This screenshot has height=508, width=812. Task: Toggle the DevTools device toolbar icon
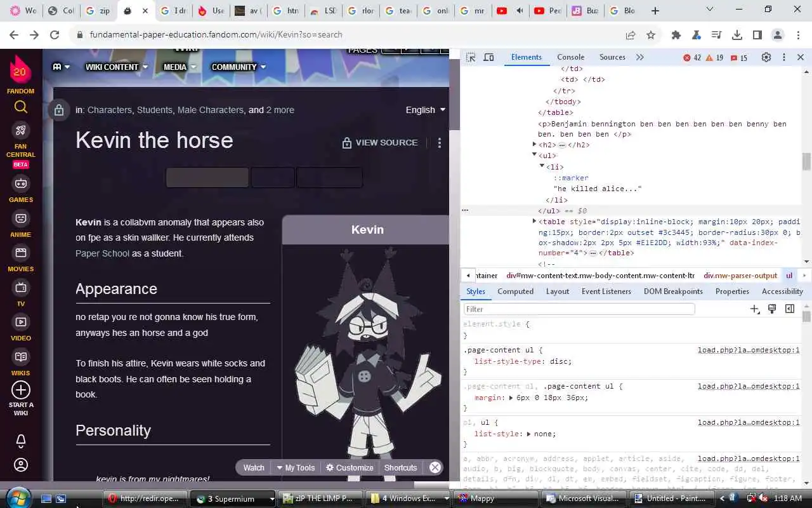[x=488, y=57]
